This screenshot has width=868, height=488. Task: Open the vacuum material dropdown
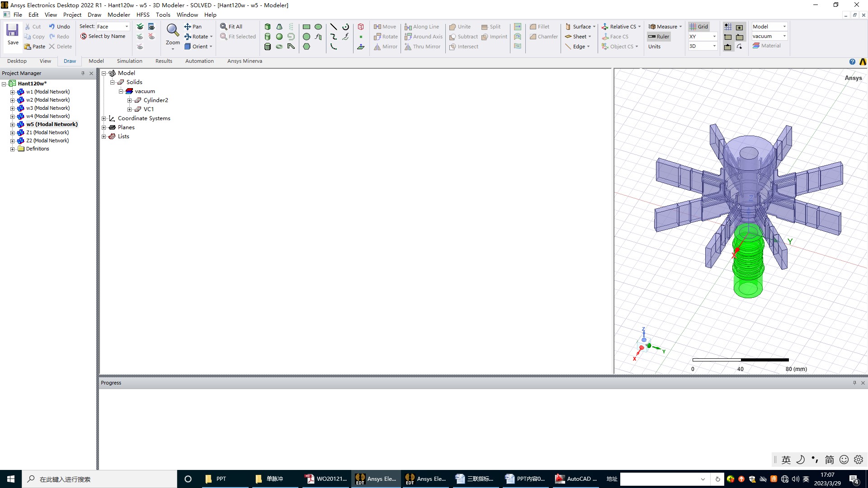(769, 36)
